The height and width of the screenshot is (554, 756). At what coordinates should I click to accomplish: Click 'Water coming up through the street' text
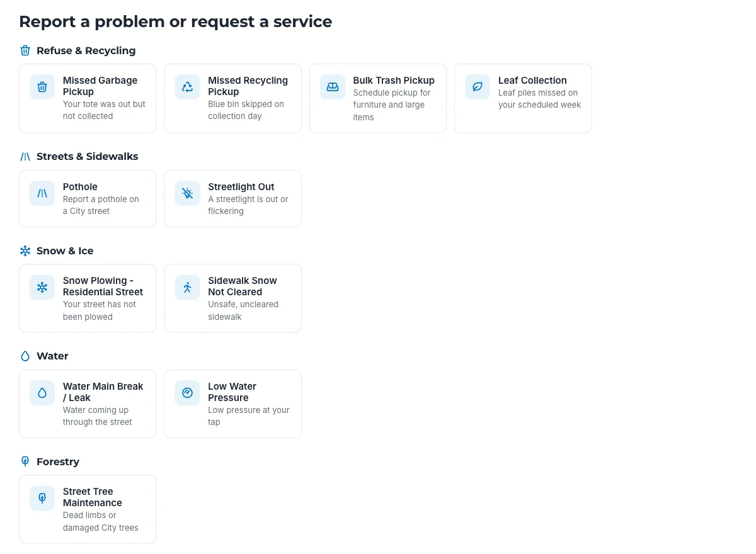pos(98,416)
